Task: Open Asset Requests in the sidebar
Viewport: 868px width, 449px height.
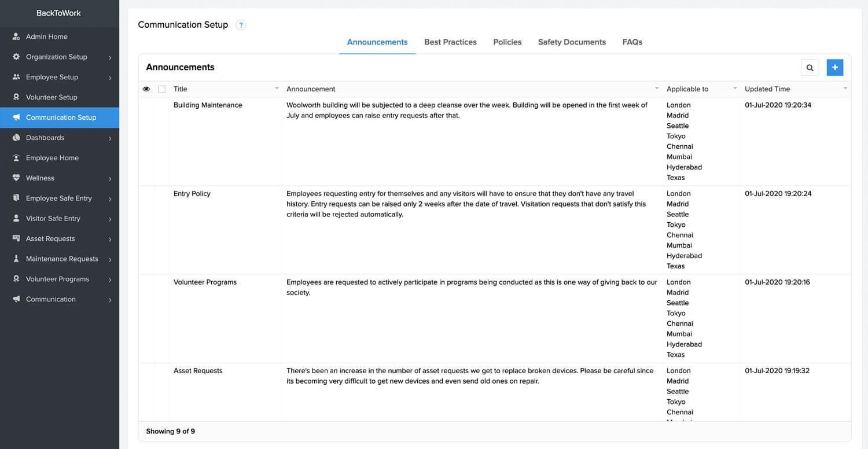Action: [x=50, y=239]
